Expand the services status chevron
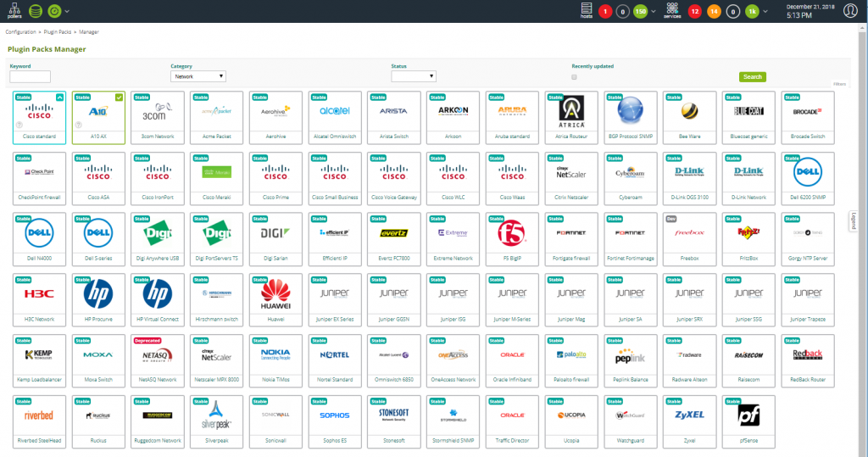Viewport: 868px width, 457px height. [x=765, y=11]
